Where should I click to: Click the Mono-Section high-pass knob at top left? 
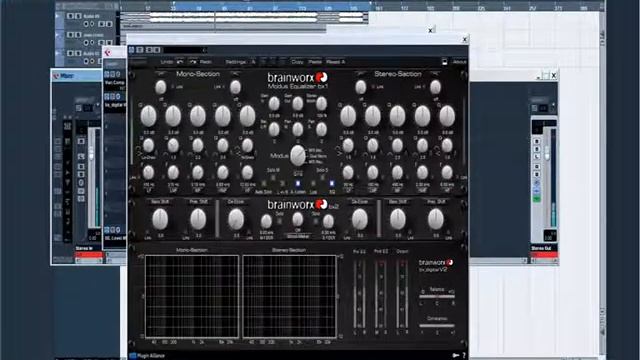[161, 87]
